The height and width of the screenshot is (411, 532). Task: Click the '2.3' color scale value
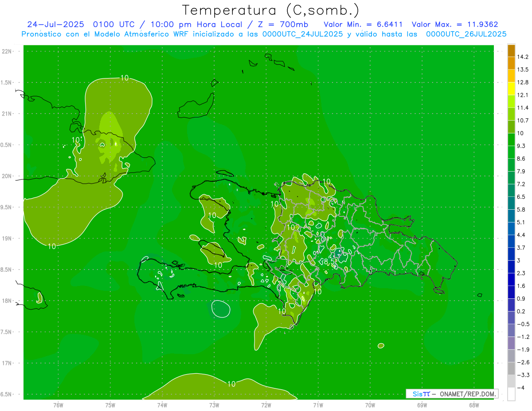[521, 274]
